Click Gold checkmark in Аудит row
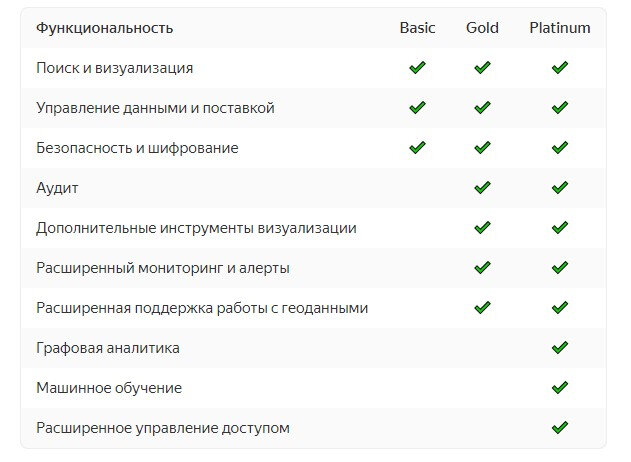The height and width of the screenshot is (462, 631). [482, 188]
